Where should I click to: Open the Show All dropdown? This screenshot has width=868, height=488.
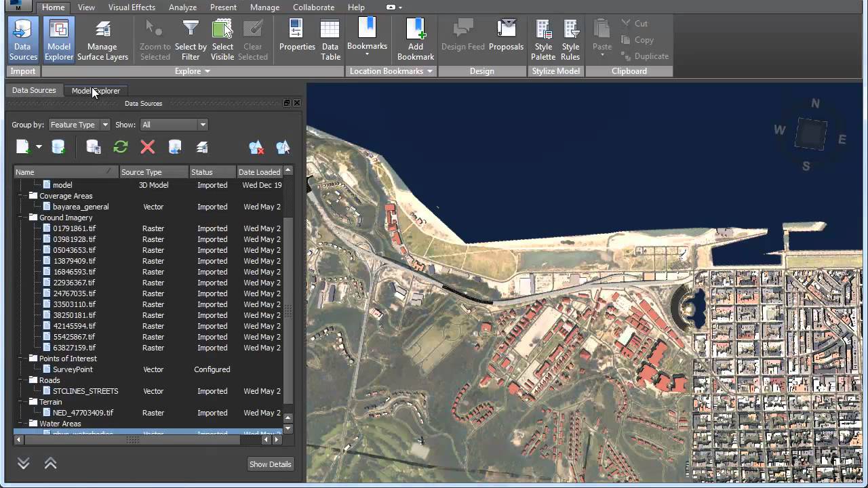click(x=174, y=125)
